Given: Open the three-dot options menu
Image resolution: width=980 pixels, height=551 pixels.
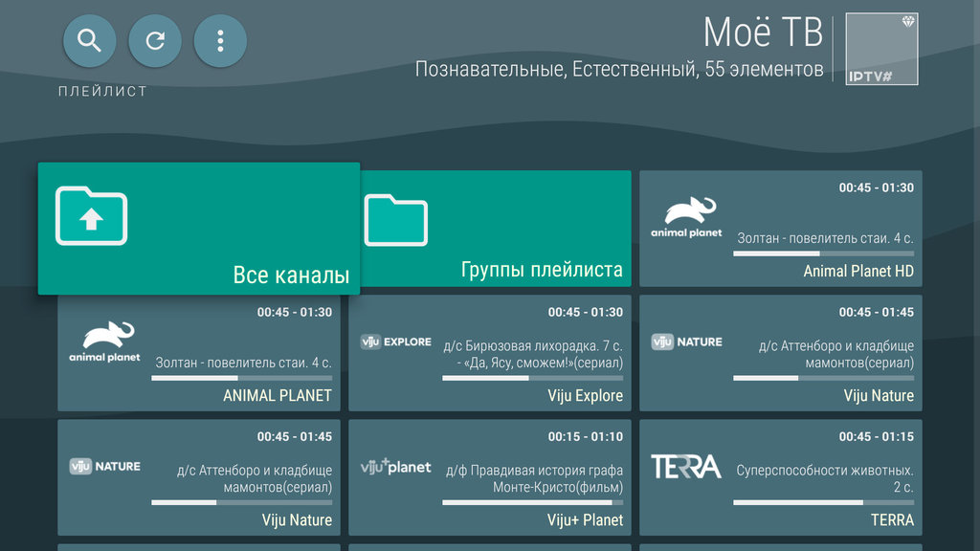Looking at the screenshot, I should point(219,40).
